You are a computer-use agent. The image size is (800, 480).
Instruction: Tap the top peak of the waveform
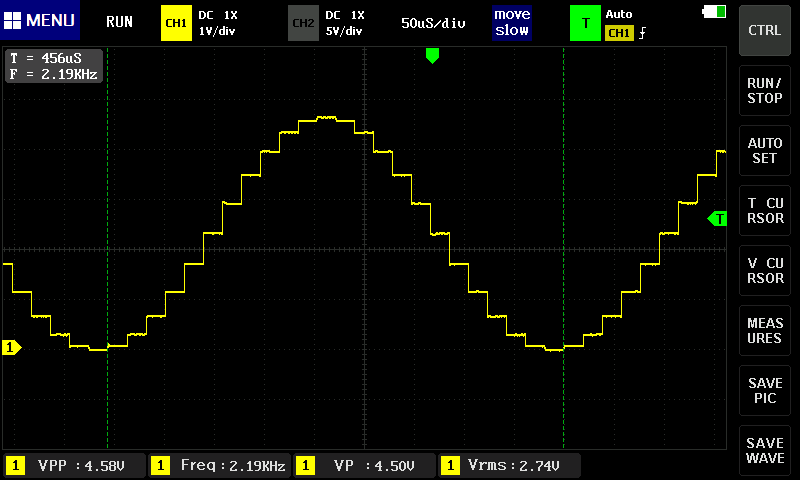coord(327,118)
